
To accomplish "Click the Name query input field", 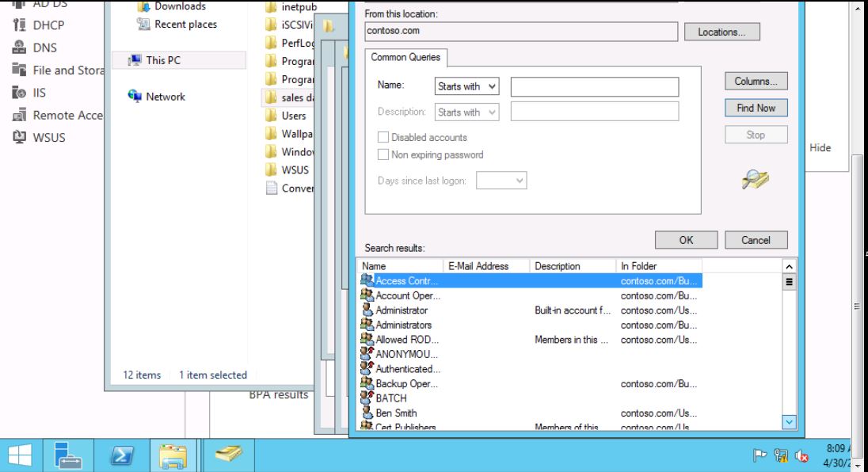I will pos(595,87).
